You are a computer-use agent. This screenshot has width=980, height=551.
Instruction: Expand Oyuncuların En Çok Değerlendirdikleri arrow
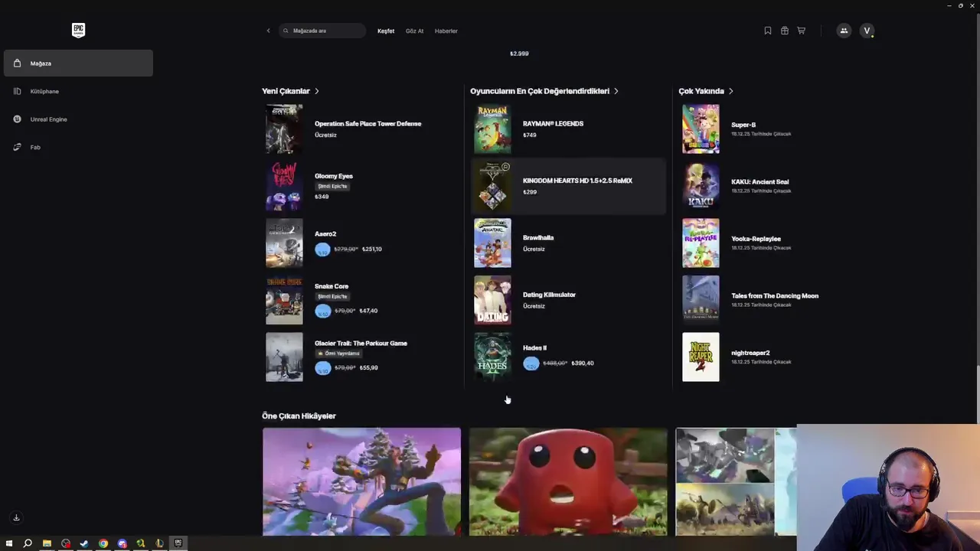point(616,91)
